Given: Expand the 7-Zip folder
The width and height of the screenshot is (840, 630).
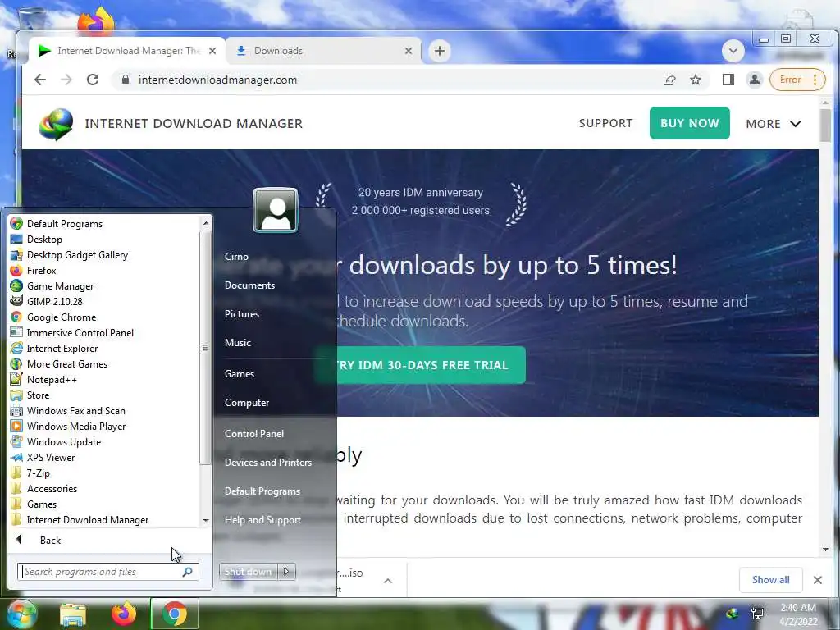Looking at the screenshot, I should 38,473.
